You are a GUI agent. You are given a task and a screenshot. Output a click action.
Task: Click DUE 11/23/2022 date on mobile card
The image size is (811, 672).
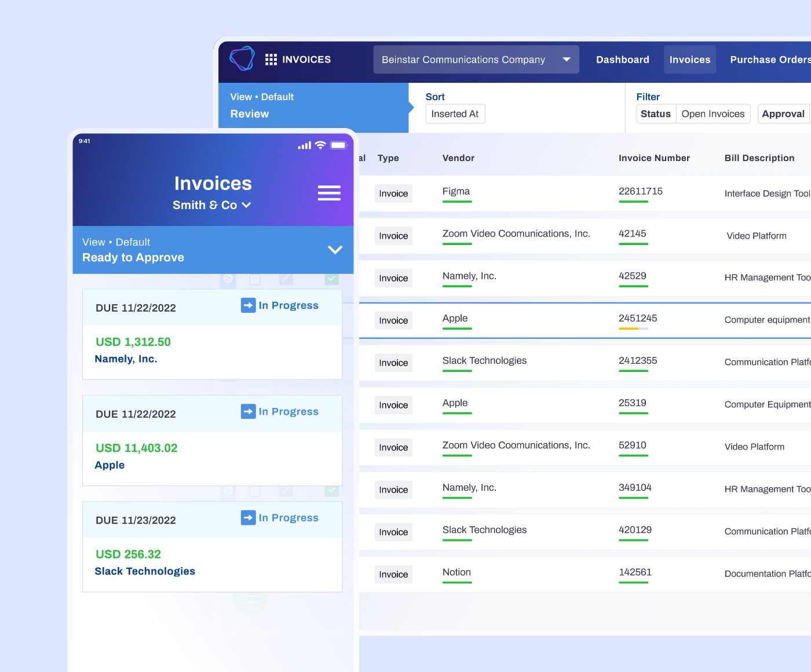pos(136,520)
